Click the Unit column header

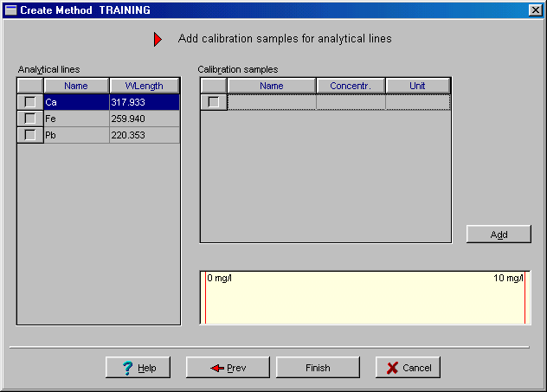(417, 86)
